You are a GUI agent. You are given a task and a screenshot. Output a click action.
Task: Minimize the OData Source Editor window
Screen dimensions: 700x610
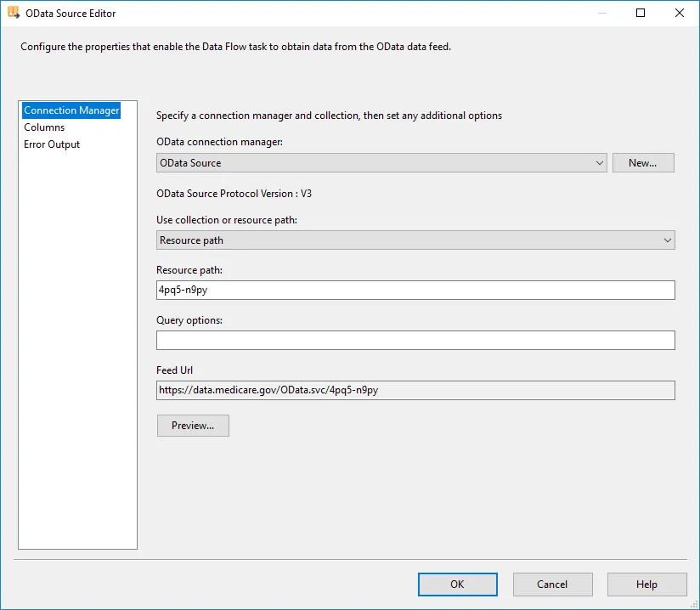click(601, 13)
